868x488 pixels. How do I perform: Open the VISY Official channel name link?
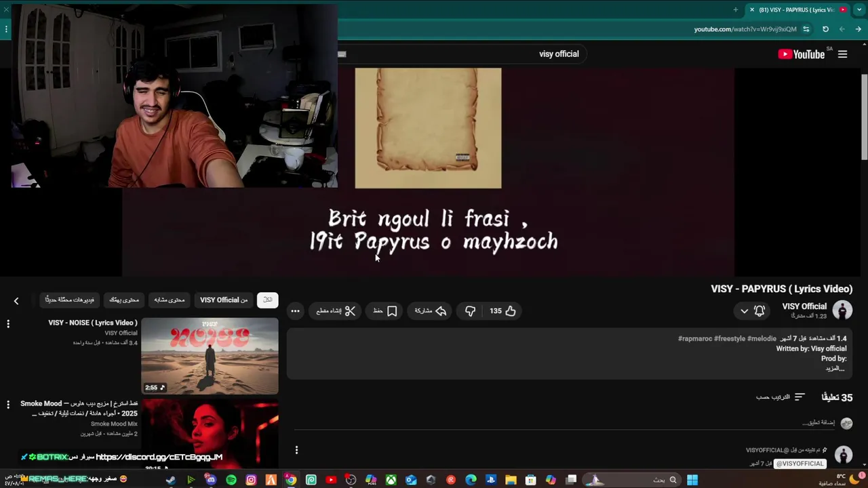tap(804, 306)
